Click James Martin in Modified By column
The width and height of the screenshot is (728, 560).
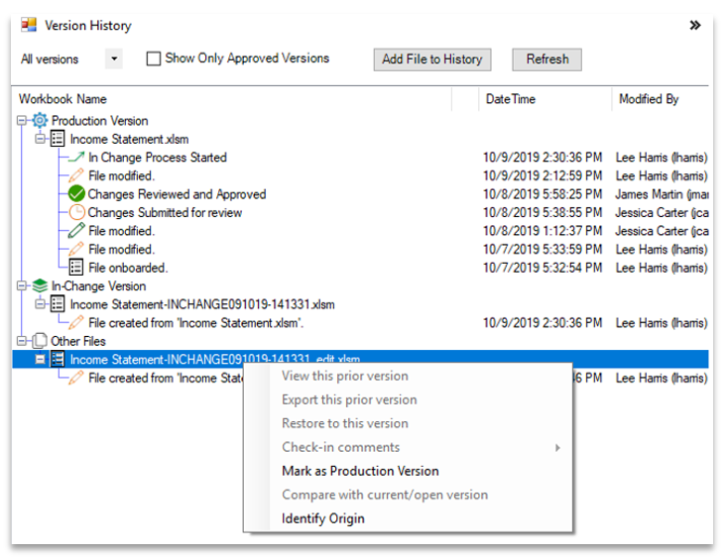[662, 194]
